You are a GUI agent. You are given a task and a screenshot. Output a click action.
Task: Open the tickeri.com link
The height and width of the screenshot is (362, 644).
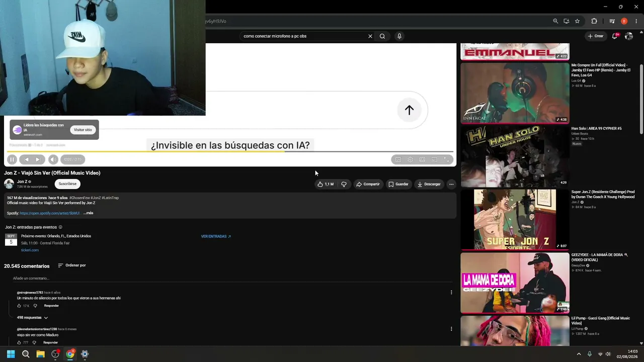pos(30,250)
